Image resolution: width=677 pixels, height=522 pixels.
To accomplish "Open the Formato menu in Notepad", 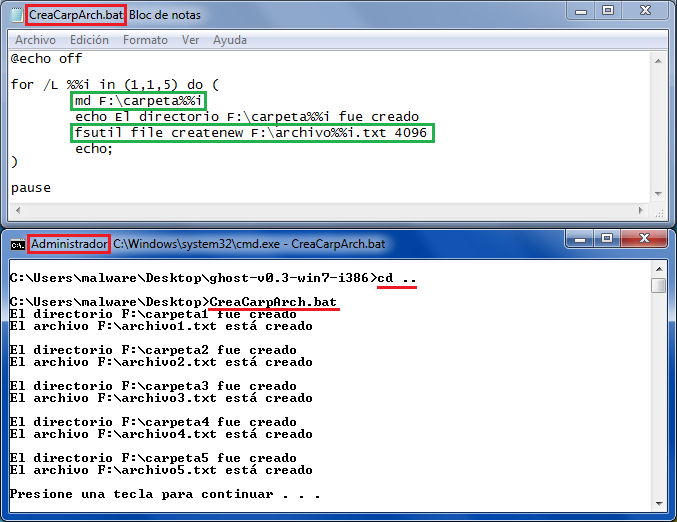I will [x=145, y=40].
